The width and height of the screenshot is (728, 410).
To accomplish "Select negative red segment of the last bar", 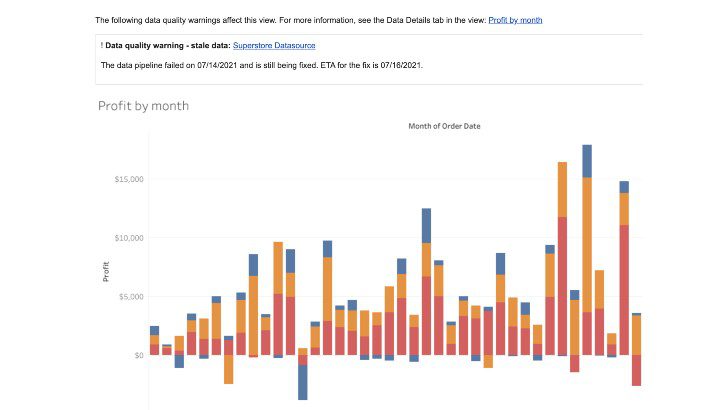I will click(x=637, y=370).
